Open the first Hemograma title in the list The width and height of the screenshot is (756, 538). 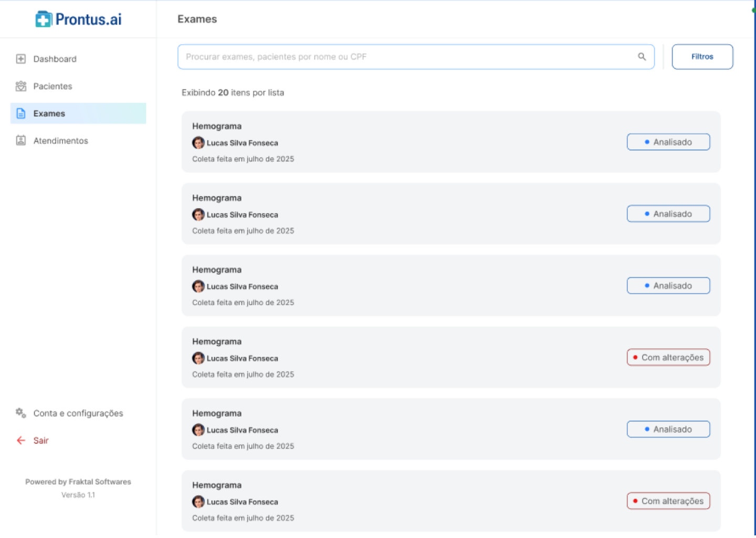point(217,126)
